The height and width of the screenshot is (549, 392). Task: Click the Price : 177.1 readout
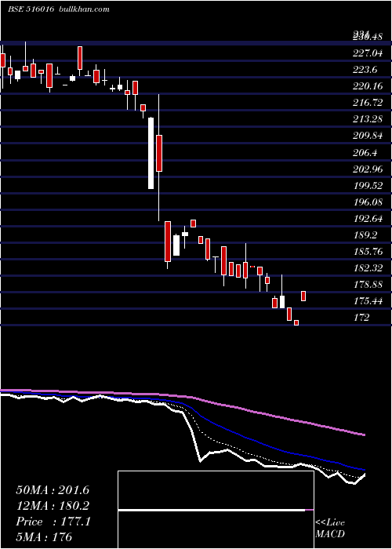53,522
